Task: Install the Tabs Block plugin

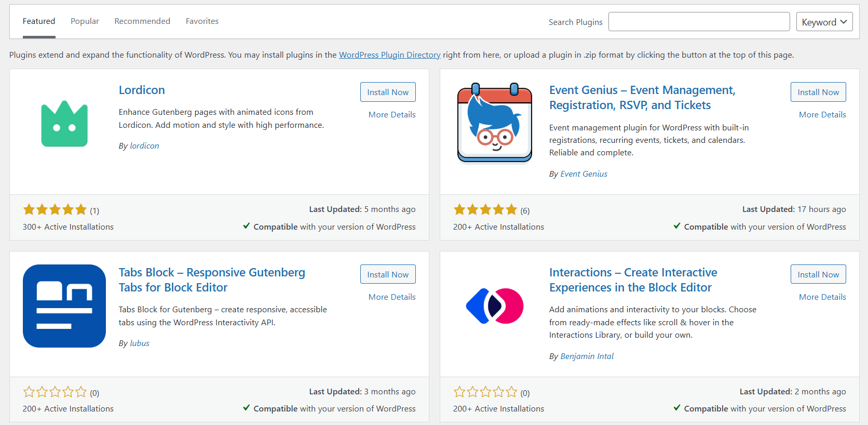Action: coord(388,274)
